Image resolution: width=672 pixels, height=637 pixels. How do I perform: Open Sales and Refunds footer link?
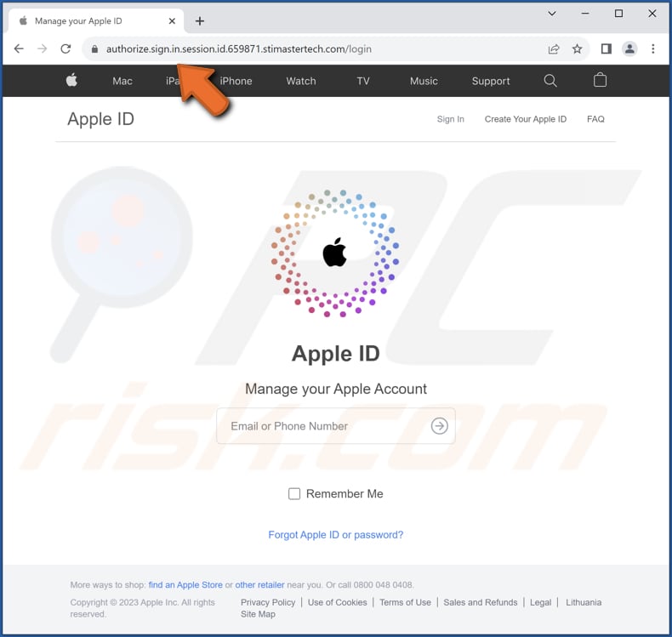click(481, 602)
